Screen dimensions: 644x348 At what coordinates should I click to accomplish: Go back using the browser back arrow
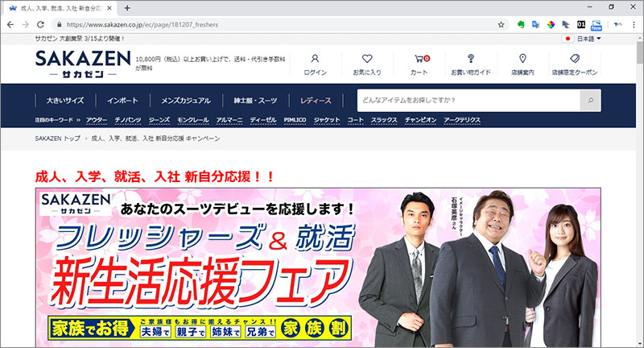tap(10, 25)
